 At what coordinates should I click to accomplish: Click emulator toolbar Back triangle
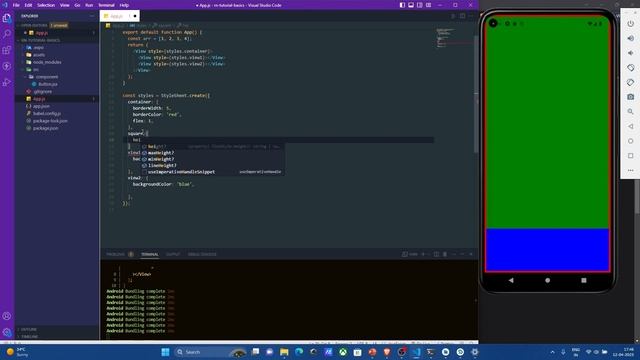631,126
